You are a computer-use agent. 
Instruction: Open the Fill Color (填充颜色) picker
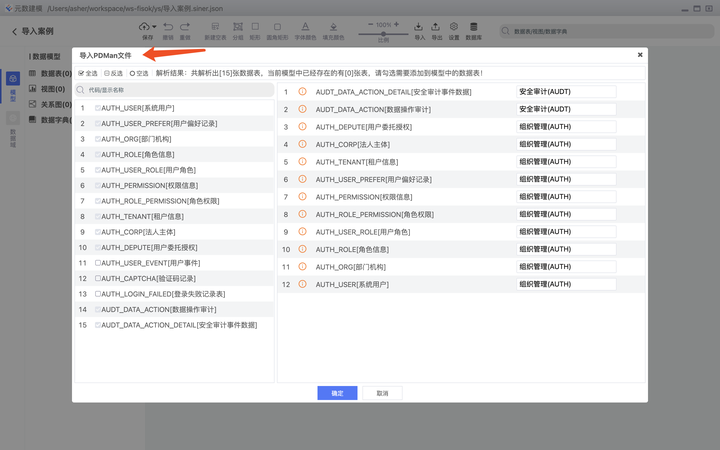[333, 27]
